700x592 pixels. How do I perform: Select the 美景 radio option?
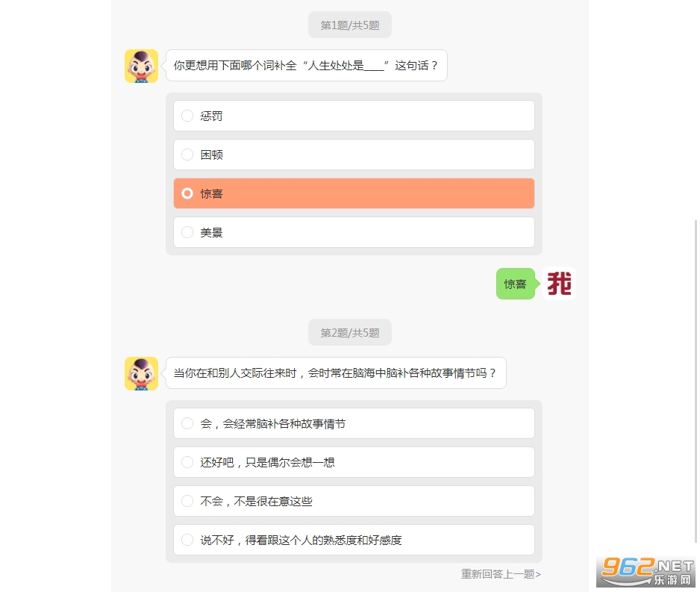click(x=354, y=233)
